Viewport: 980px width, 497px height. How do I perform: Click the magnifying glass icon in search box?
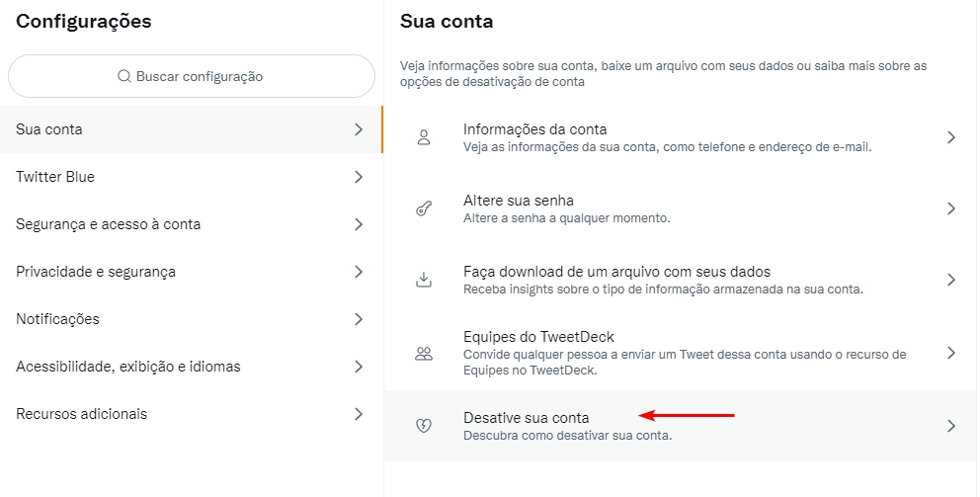[124, 76]
